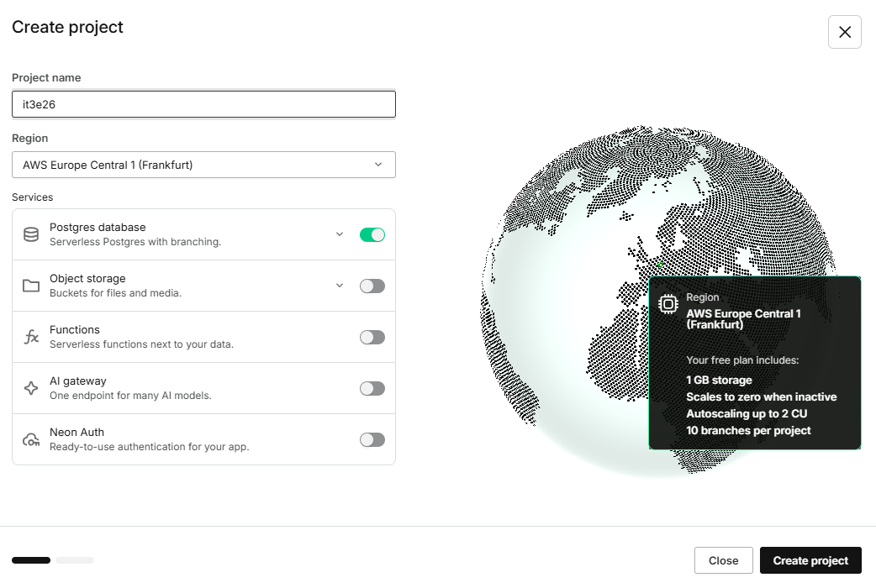Viewport: 876px width, 588px height.
Task: Enable the Functions toggle
Action: (x=372, y=338)
